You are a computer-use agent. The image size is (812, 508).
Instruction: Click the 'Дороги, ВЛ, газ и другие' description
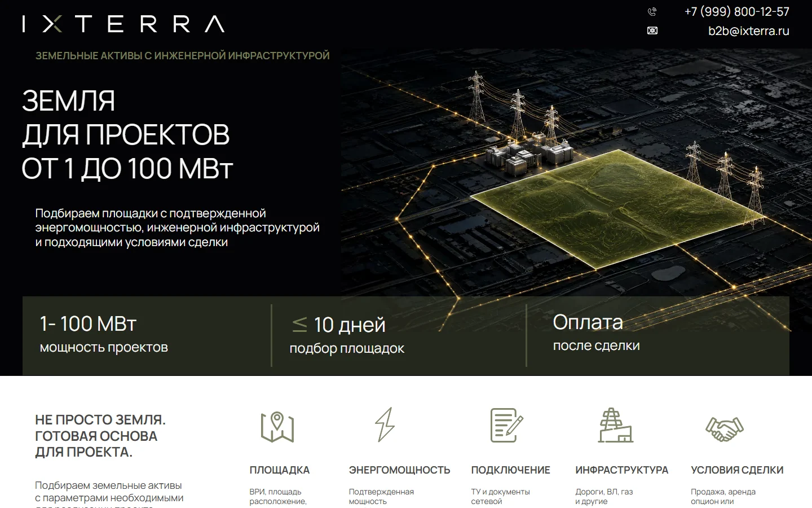click(604, 497)
